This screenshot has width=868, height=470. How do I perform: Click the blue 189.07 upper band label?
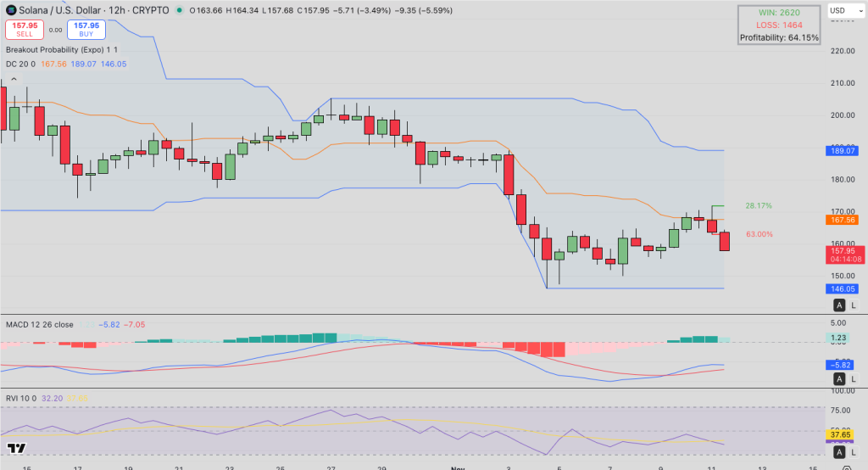pos(843,151)
